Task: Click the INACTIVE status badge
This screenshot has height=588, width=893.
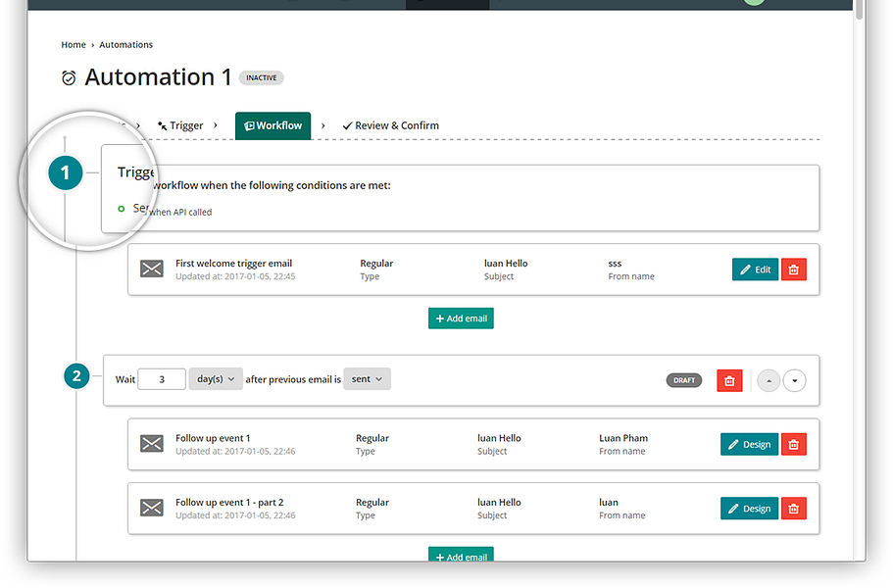Action: [x=262, y=77]
